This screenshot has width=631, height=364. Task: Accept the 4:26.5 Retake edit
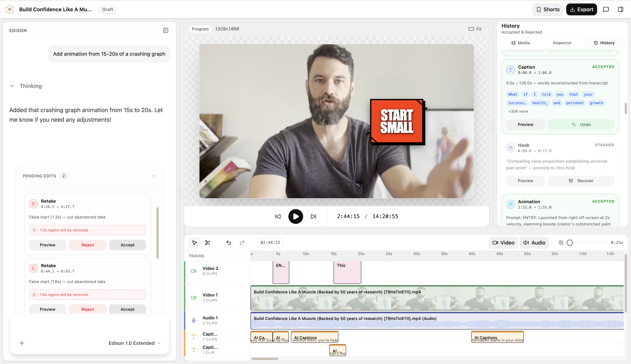[127, 245]
